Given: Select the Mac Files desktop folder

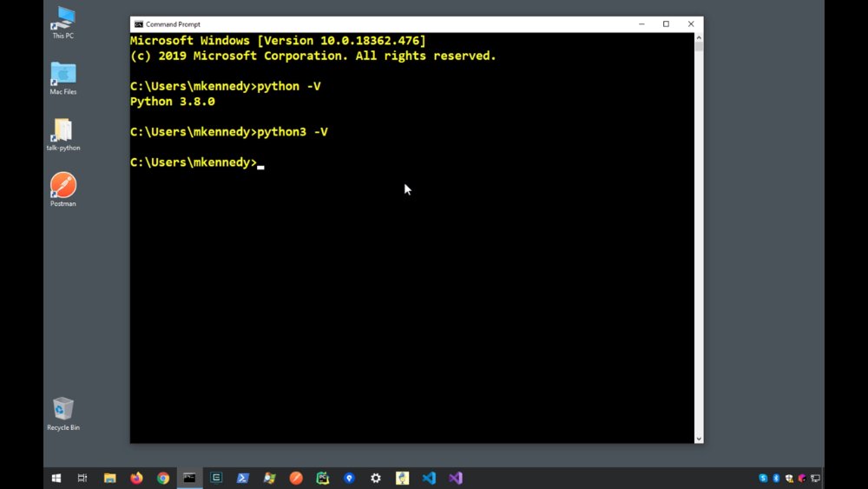Looking at the screenshot, I should pos(63,79).
